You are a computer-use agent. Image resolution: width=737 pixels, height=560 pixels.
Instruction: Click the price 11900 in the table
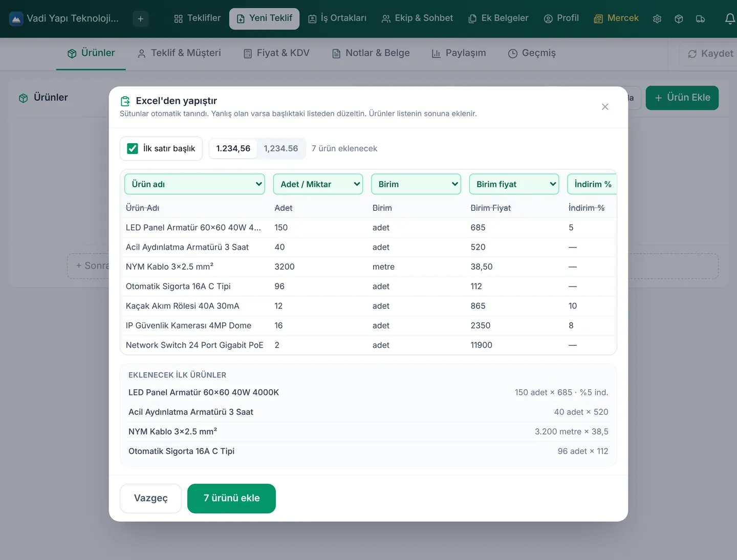click(482, 345)
